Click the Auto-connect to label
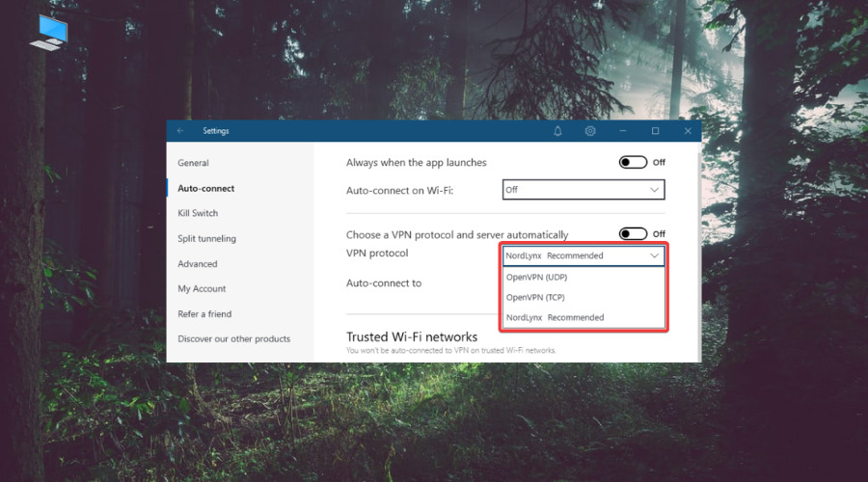868x482 pixels. [384, 283]
